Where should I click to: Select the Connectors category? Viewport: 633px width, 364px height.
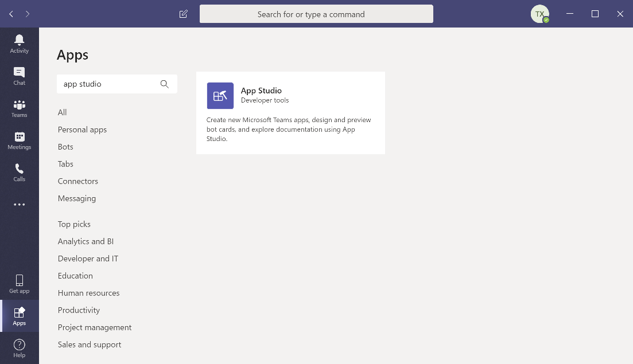[78, 181]
